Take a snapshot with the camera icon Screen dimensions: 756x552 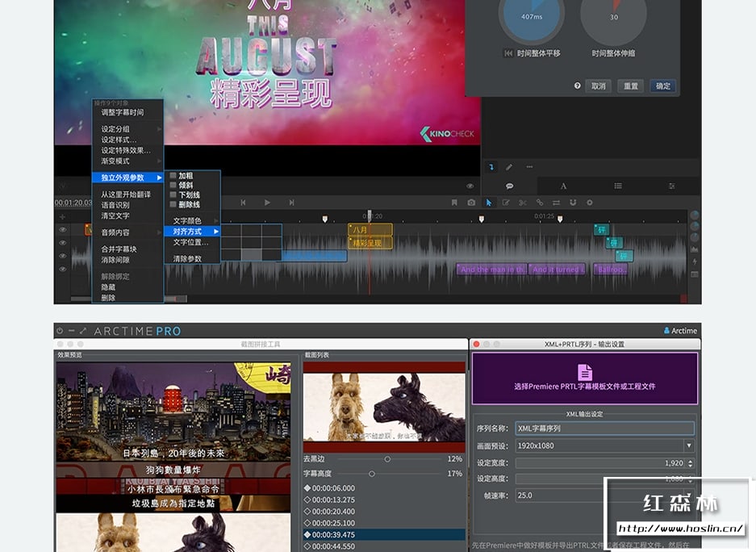471,203
